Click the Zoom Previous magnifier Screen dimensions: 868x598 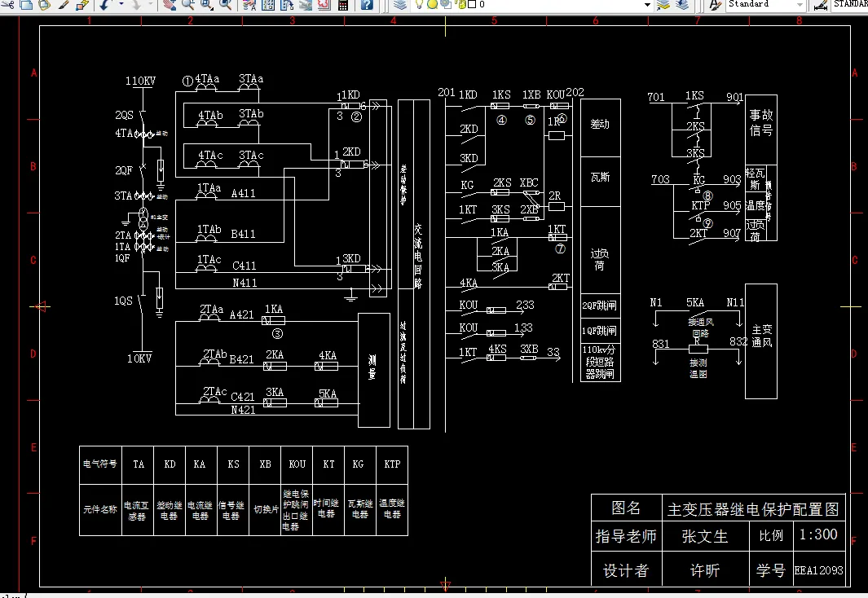[x=225, y=5]
